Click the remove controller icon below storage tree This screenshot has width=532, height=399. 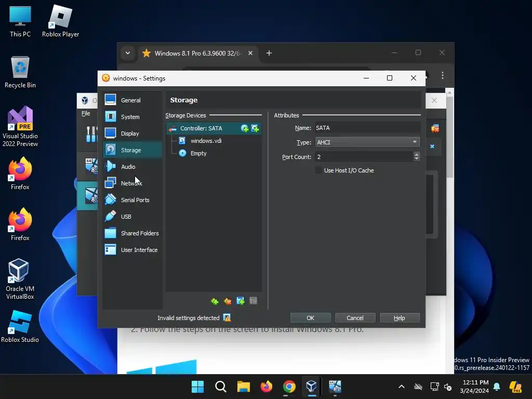pos(228,301)
